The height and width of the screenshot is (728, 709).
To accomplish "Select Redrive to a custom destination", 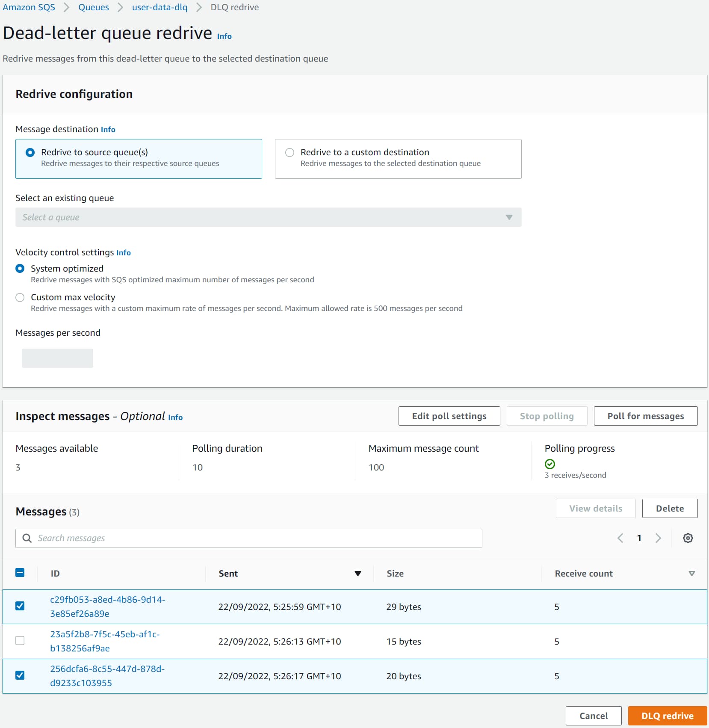I will point(290,152).
